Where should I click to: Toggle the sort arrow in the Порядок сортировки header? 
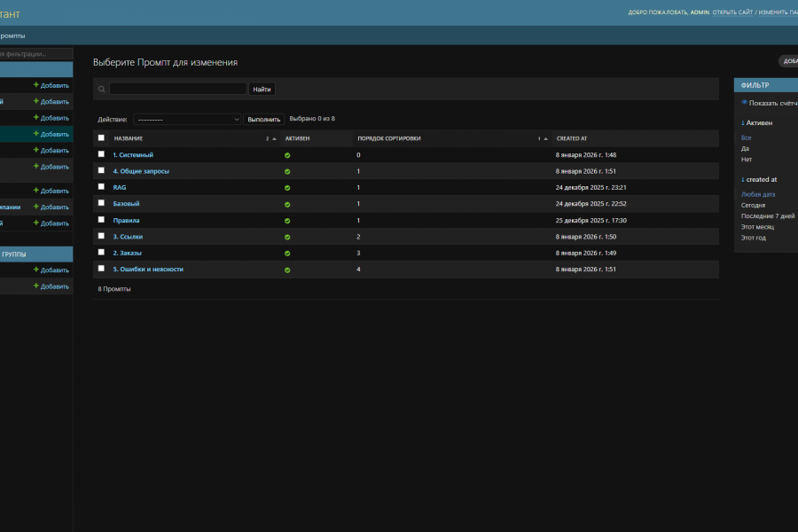click(x=545, y=139)
